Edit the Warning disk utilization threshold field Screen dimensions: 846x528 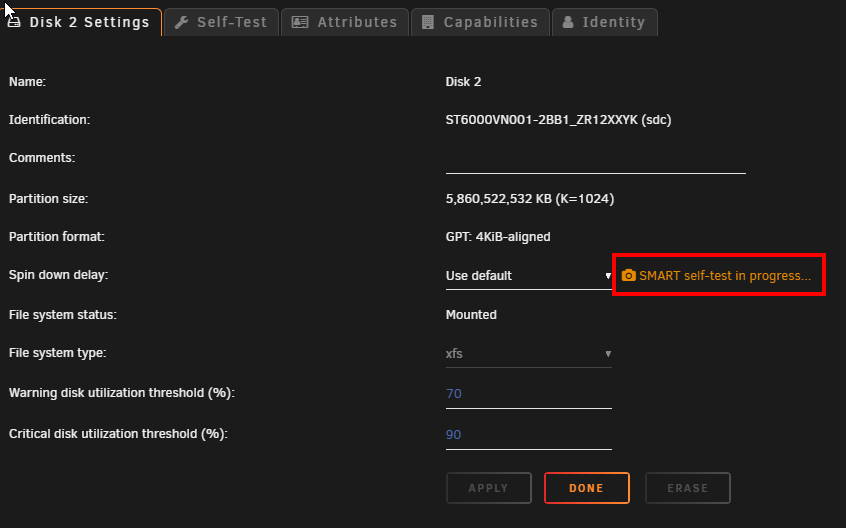tap(529, 394)
